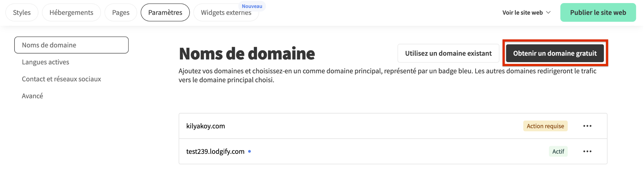Image resolution: width=644 pixels, height=174 pixels.
Task: Switch to the Styles tab
Action: 22,13
